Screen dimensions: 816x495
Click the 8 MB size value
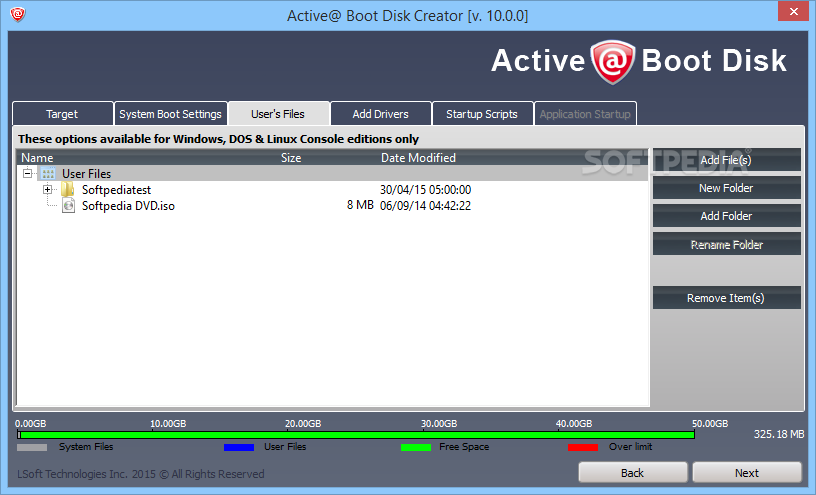coord(360,205)
